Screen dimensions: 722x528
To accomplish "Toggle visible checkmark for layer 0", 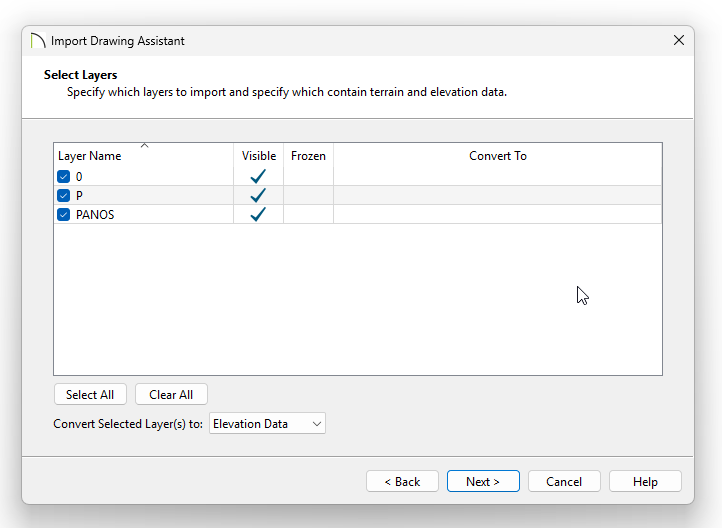I will [258, 176].
